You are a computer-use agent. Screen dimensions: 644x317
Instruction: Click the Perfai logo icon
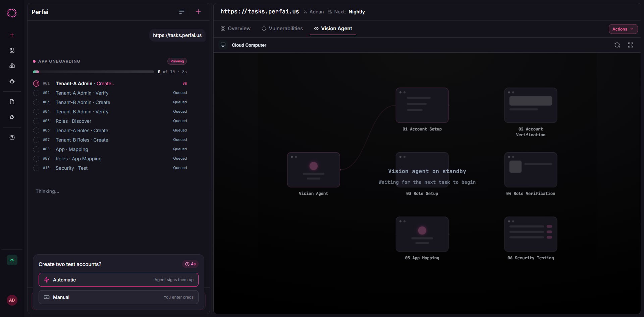[12, 13]
